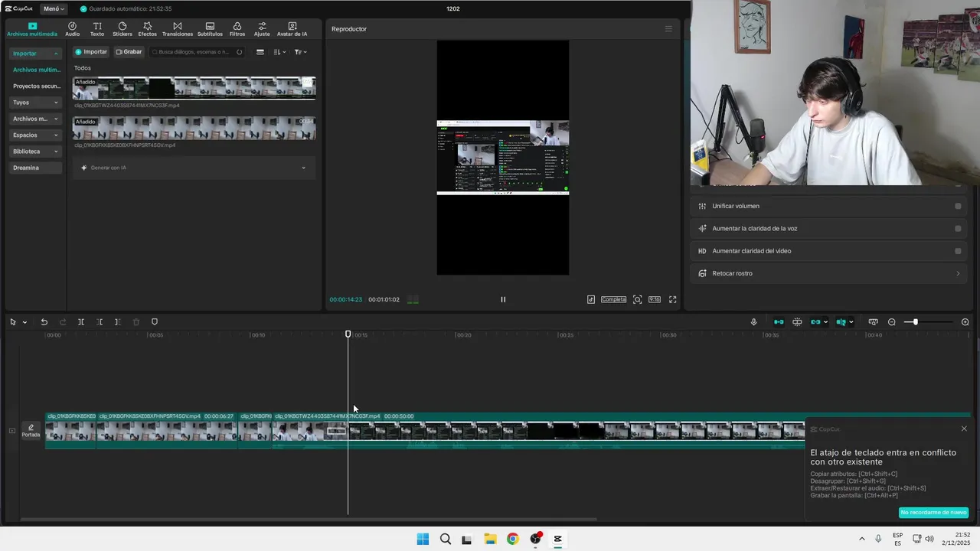
Task: Open the Efectos tab
Action: tap(147, 29)
